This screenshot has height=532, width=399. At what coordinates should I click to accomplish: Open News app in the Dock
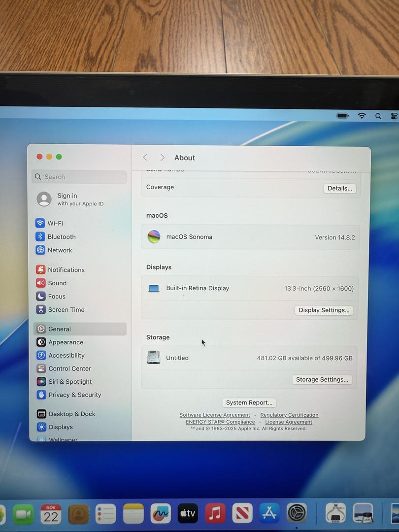click(242, 513)
